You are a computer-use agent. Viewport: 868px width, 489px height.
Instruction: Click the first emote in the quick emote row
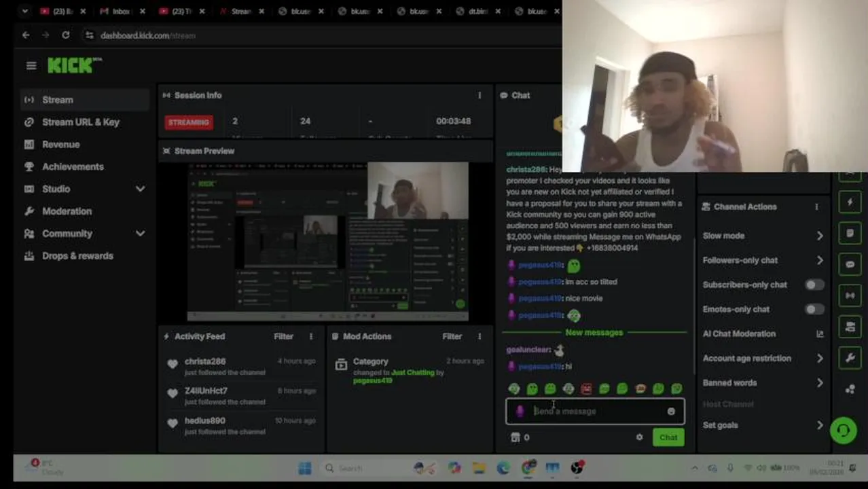tap(514, 388)
